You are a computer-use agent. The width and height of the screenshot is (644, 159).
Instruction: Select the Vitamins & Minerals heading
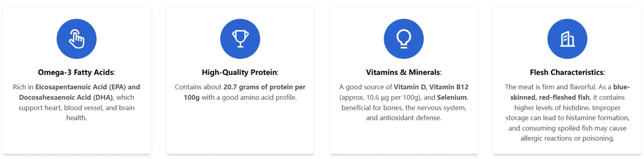(404, 72)
